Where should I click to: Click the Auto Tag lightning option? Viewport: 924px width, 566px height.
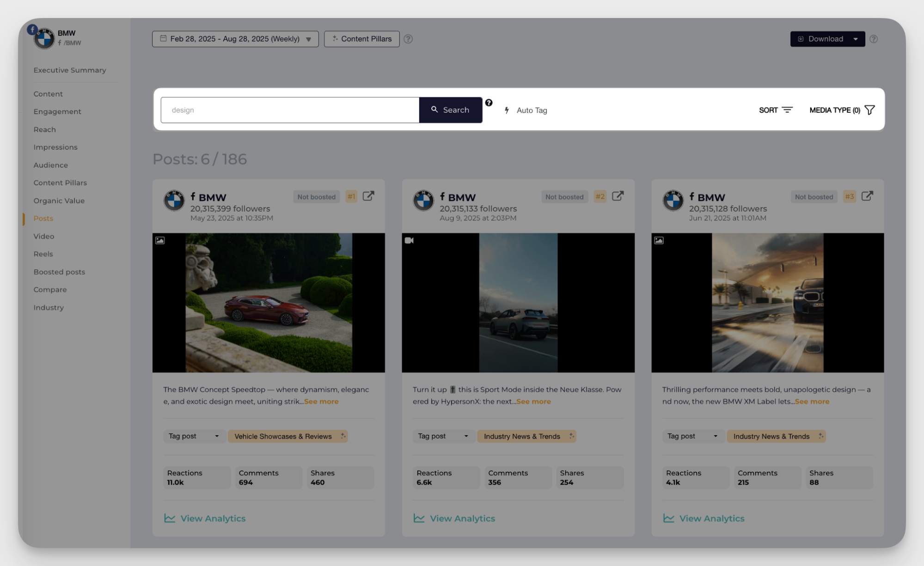(x=526, y=110)
